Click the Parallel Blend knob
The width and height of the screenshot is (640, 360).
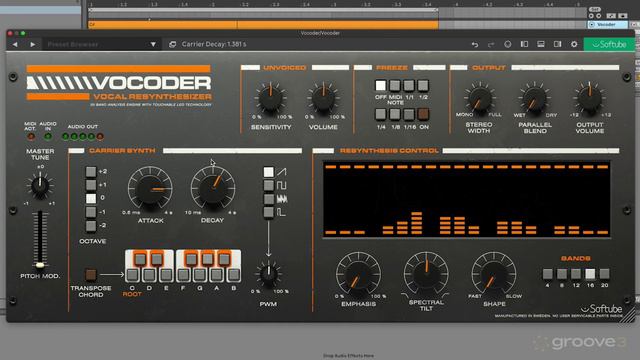[x=535, y=98]
